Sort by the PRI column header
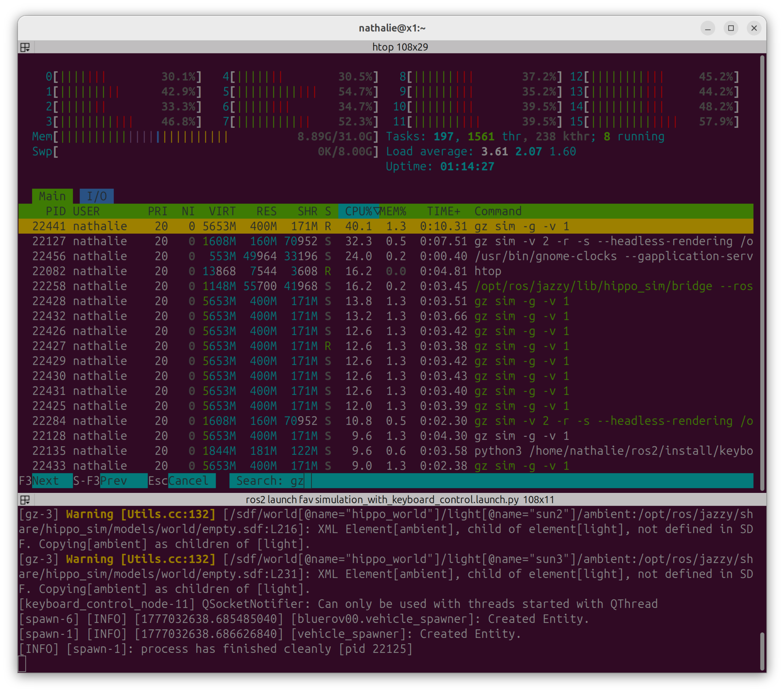Viewport: 784px width, 692px height. coord(158,211)
